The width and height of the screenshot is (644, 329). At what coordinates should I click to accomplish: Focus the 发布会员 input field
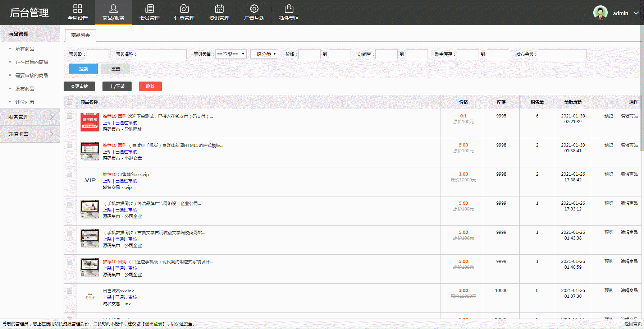coord(562,54)
